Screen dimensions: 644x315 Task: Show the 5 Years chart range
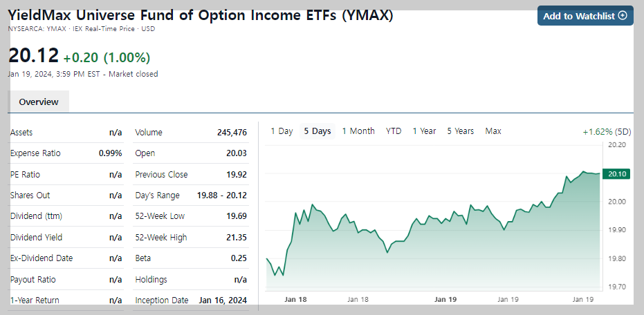pos(461,131)
